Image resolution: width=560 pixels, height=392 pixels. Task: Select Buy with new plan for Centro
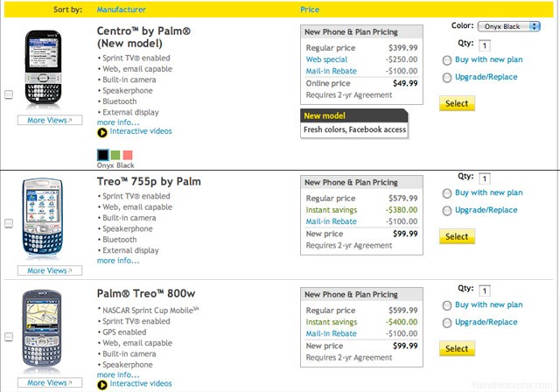click(x=447, y=60)
